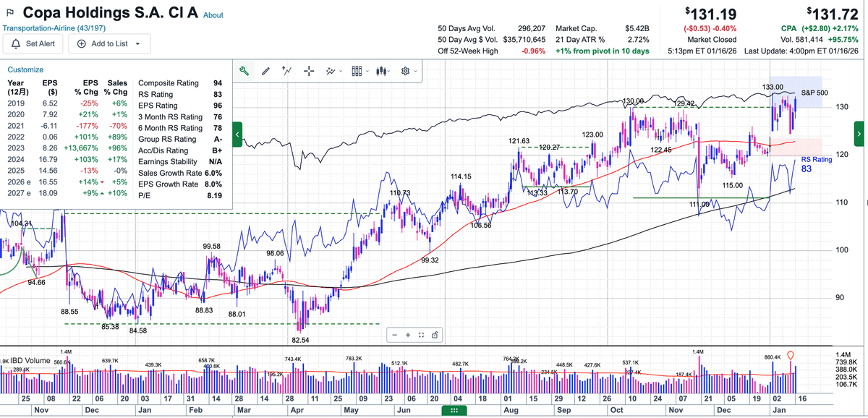868x418 pixels.
Task: Expand the candlestick chart type dropdown
Action: [383, 71]
